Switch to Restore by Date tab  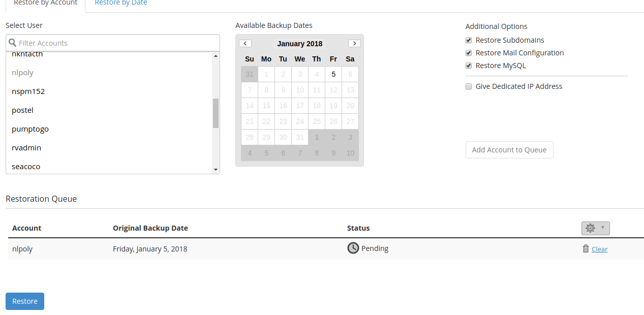[x=121, y=3]
